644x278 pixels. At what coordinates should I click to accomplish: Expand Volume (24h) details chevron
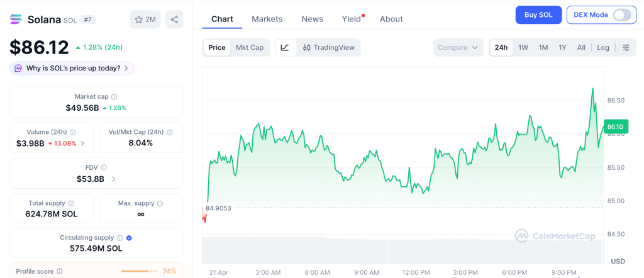pos(83,143)
